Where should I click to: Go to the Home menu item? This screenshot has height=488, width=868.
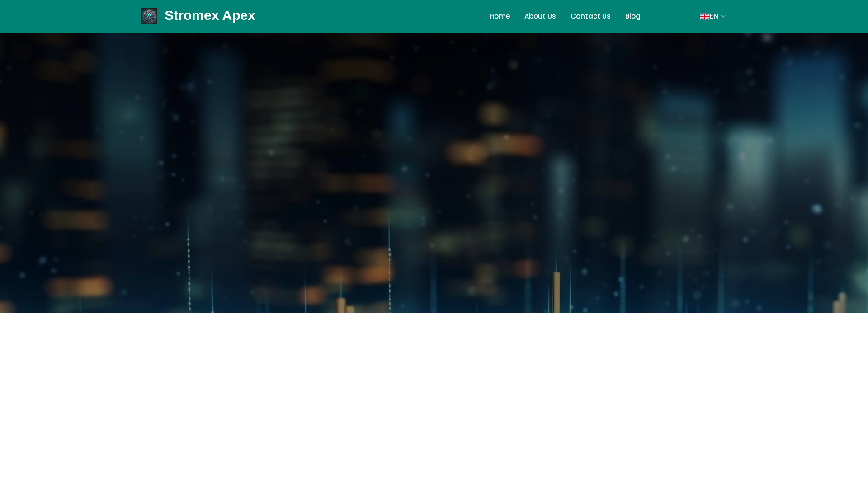coord(500,16)
